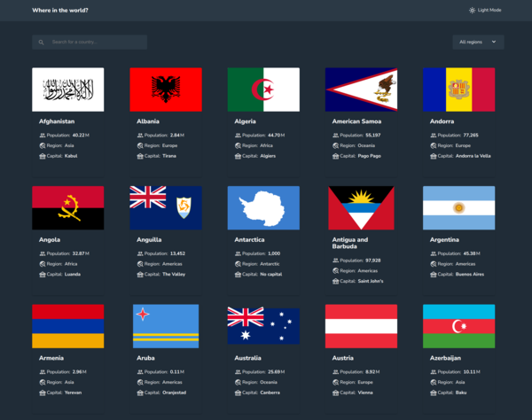Screen dimensions: 532x420
Task: Click Argentina's population people icon
Action: coord(434,253)
